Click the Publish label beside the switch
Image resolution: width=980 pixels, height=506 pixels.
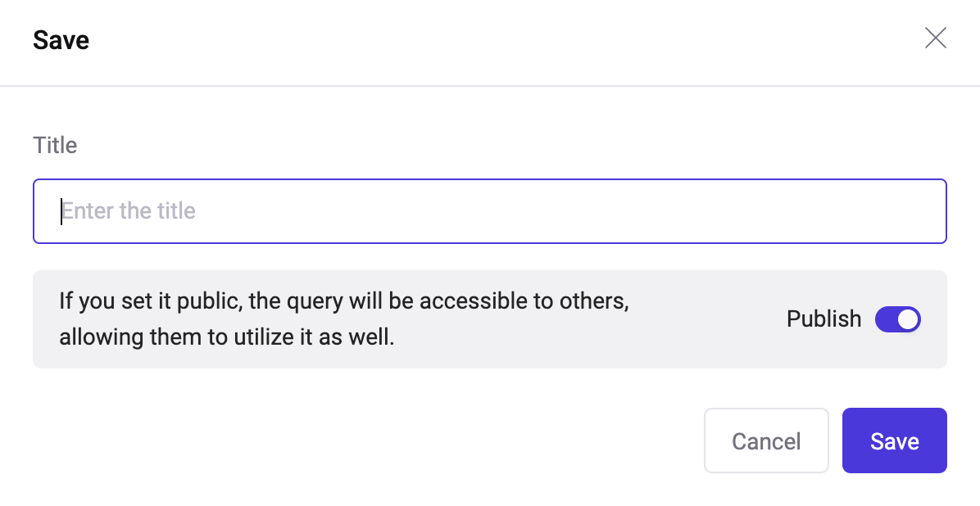click(x=823, y=319)
